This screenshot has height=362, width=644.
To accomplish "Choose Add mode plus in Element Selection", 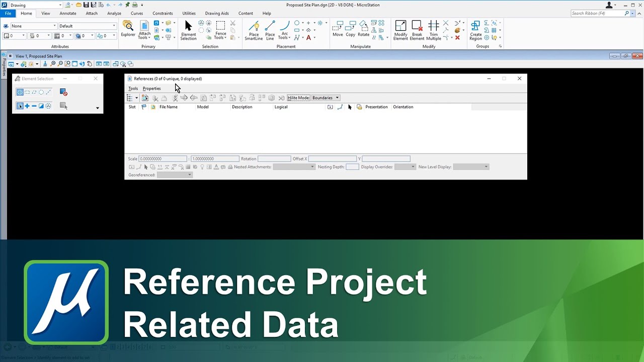I will 27,106.
